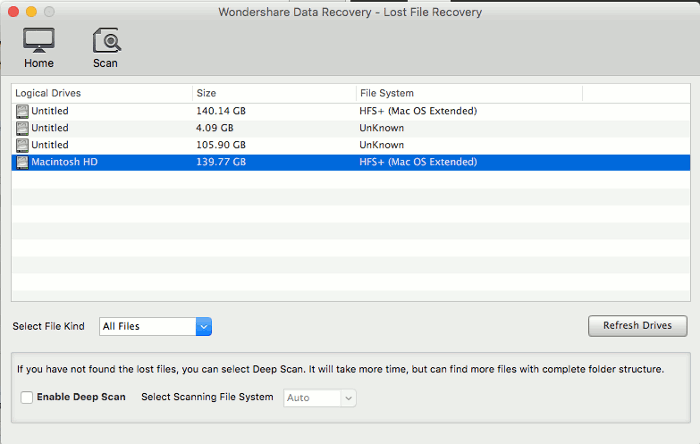Select Untitled name of 105.90 GB drive
Screen dimensions: 700x444
pyautogui.click(x=50, y=145)
